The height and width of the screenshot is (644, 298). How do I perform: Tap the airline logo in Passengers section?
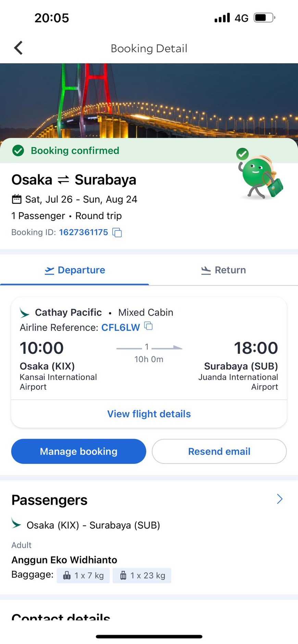coord(16,523)
